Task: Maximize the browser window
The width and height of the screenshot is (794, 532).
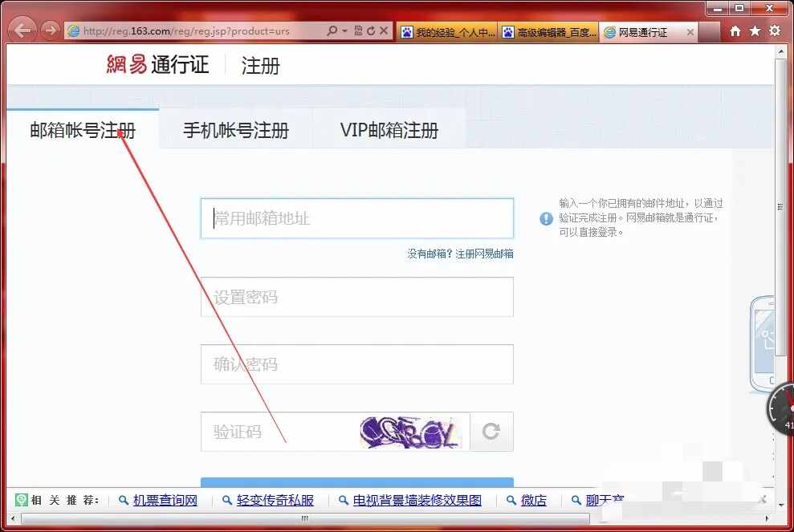Action: [739, 8]
